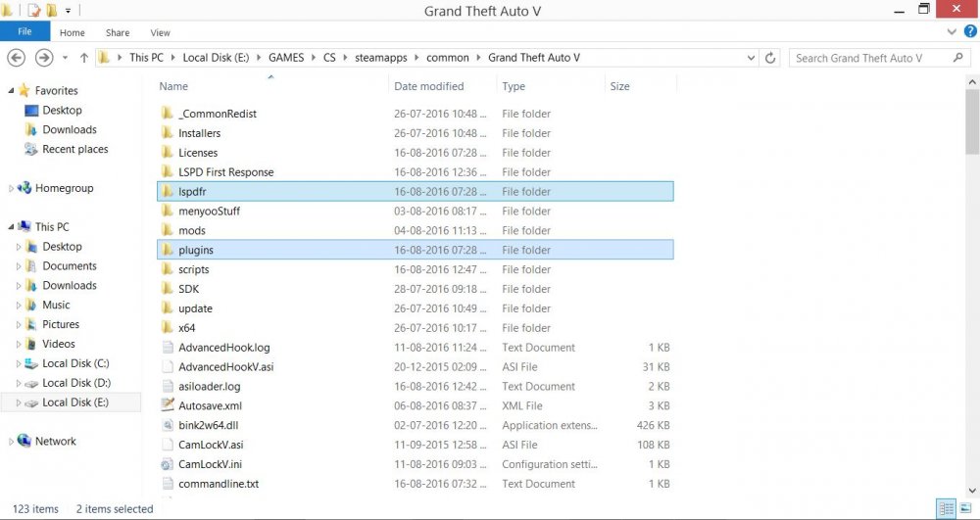Select the mods folder icon
Viewport: 980px width, 520px height.
[167, 230]
